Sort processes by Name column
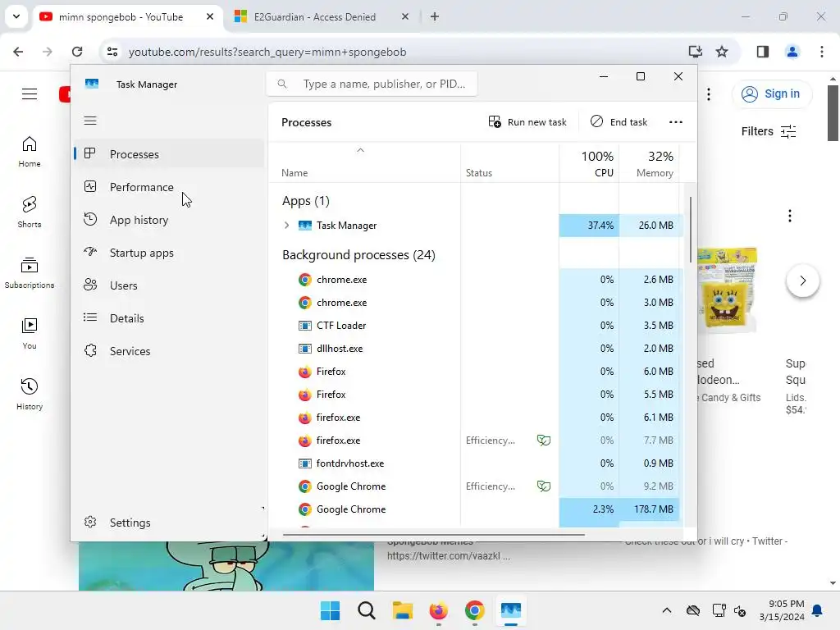The height and width of the screenshot is (630, 840). [x=364, y=164]
